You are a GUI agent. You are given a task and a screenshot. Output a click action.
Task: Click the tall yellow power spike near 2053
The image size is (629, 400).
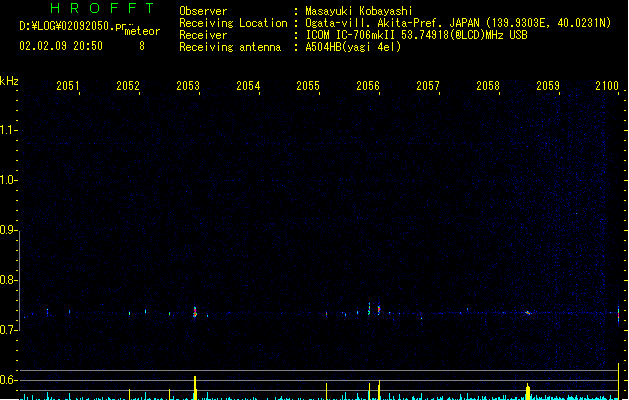[195, 388]
